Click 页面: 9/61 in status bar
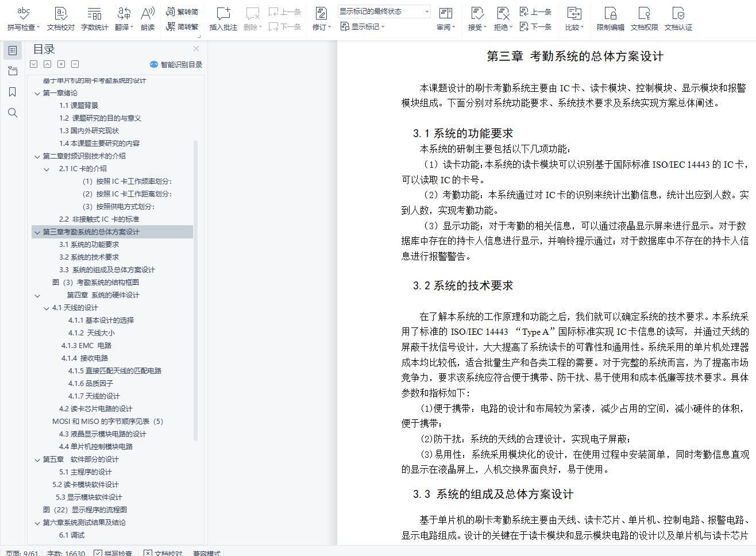 click(22, 553)
